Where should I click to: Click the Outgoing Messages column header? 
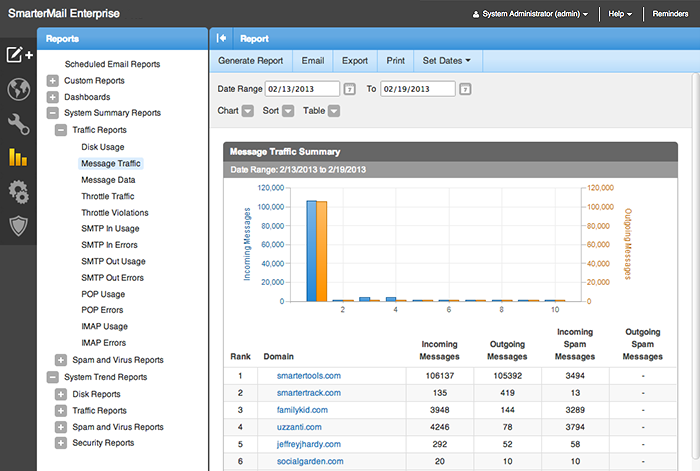[507, 350]
